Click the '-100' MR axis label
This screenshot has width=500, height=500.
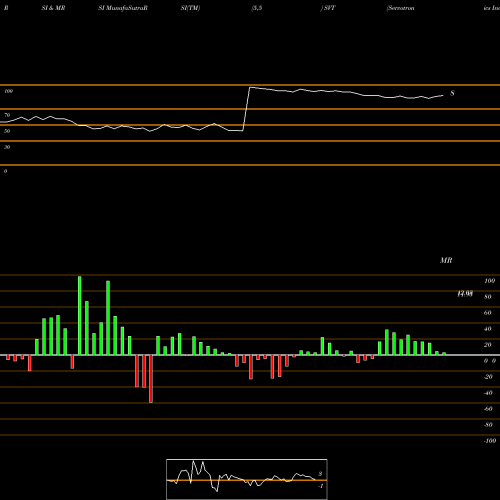click(490, 441)
